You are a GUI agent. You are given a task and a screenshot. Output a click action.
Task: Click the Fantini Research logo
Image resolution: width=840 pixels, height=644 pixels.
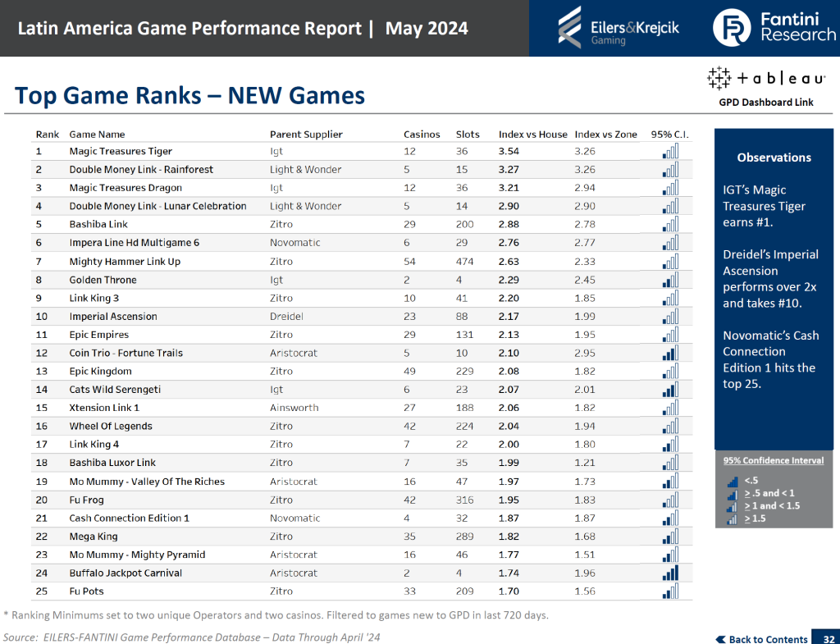tap(774, 28)
